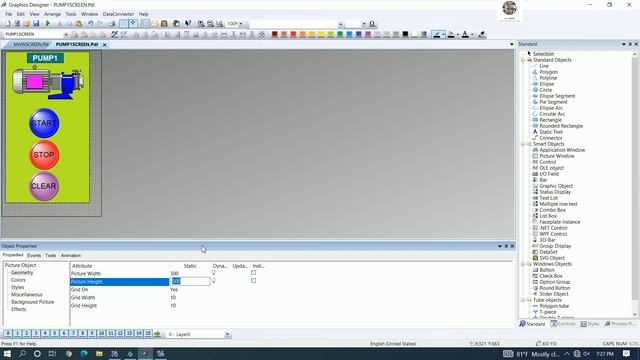Select the Slider Object item
This screenshot has height=360, width=640.
(x=553, y=294)
